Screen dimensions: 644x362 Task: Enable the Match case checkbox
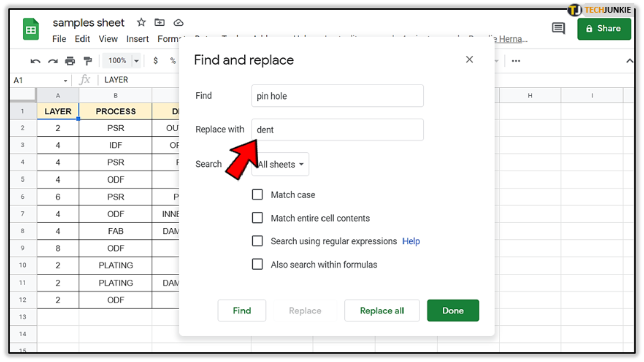(x=257, y=194)
